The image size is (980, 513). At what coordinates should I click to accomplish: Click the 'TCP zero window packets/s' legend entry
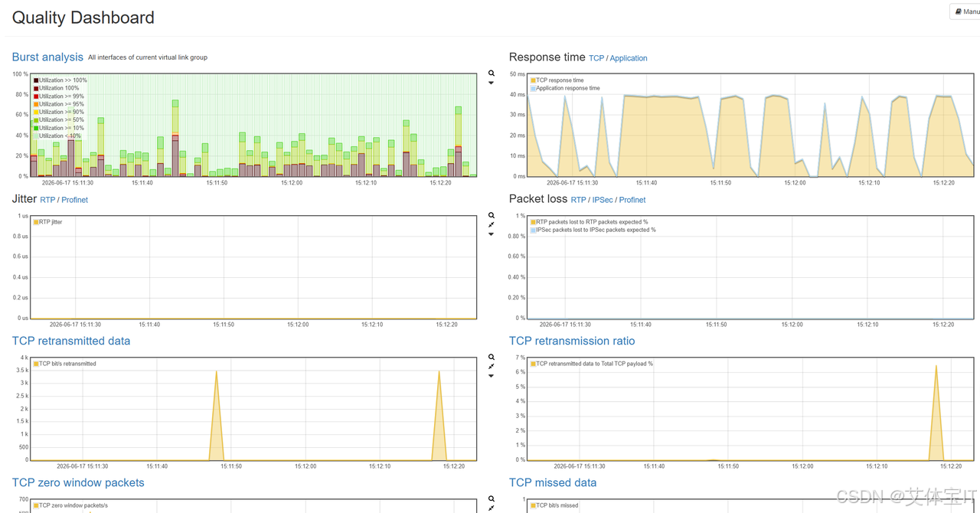[70, 505]
